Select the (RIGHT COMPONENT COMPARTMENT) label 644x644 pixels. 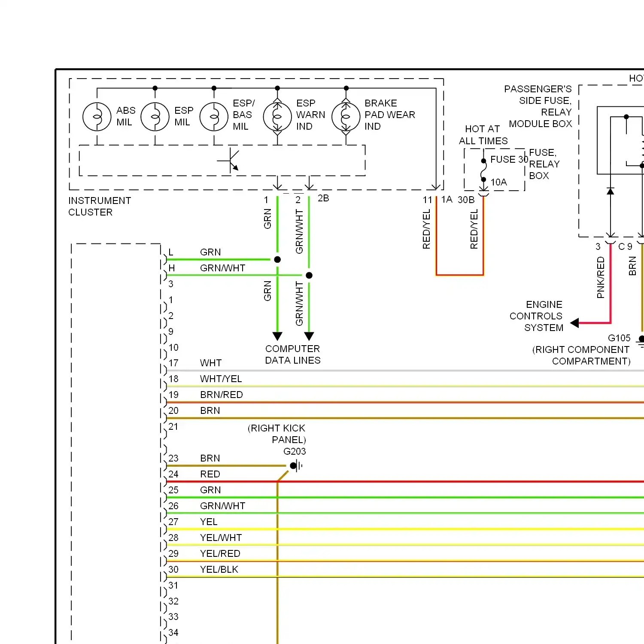click(x=581, y=355)
